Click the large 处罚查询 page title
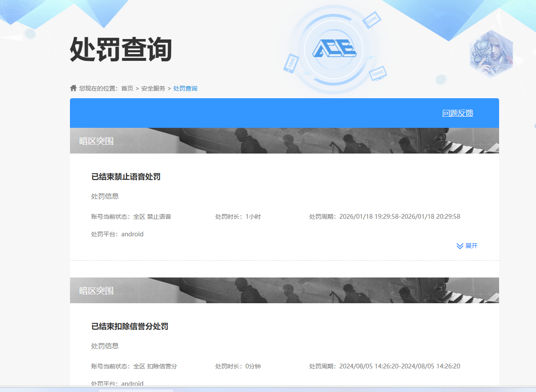 [121, 49]
